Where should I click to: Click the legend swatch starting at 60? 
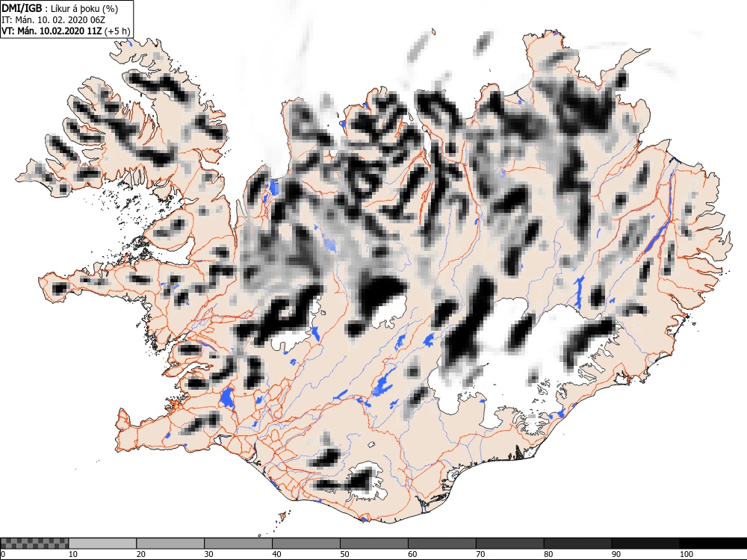[x=442, y=544]
